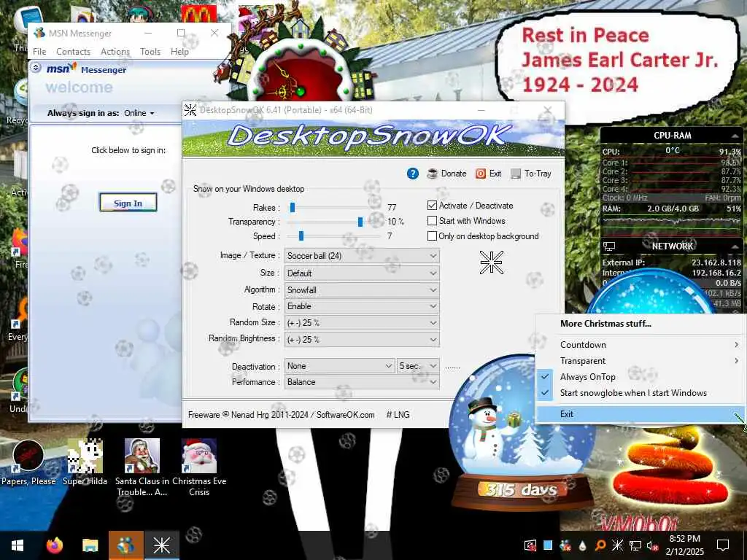Screen dimensions: 747x560
Task: Open Christmas Eve Crisis shortcut
Action: pyautogui.click(x=199, y=467)
